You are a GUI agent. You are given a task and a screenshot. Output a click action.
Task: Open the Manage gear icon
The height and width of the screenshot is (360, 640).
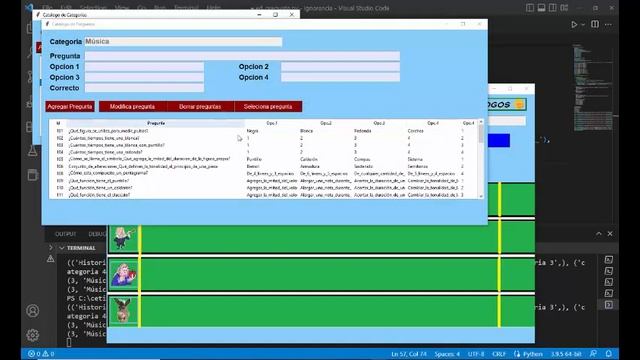(x=33, y=335)
